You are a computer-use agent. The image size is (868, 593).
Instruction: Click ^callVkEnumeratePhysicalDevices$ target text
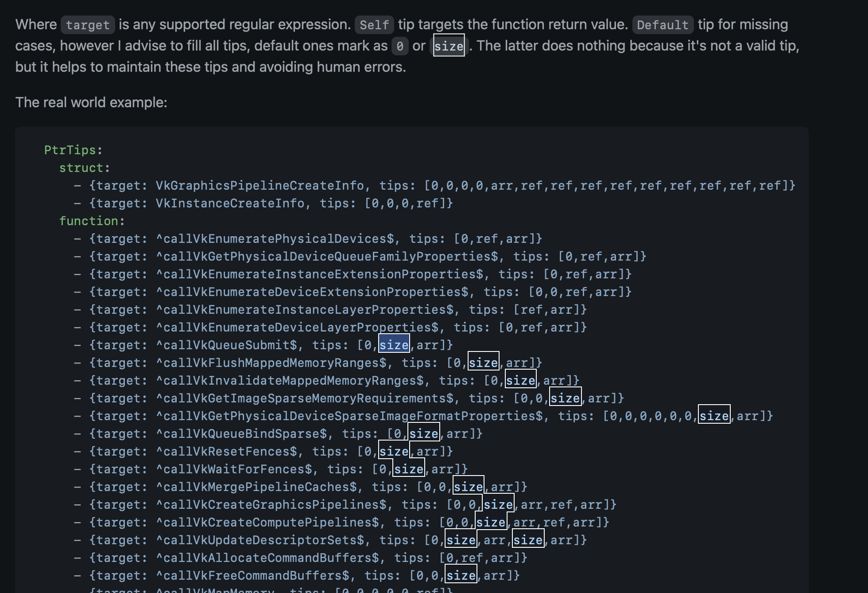(275, 239)
